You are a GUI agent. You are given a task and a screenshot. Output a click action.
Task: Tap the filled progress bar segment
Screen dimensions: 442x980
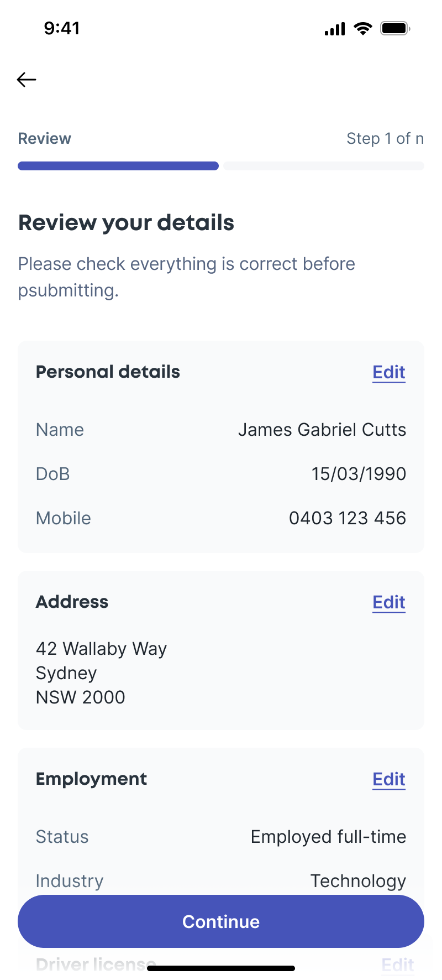118,166
